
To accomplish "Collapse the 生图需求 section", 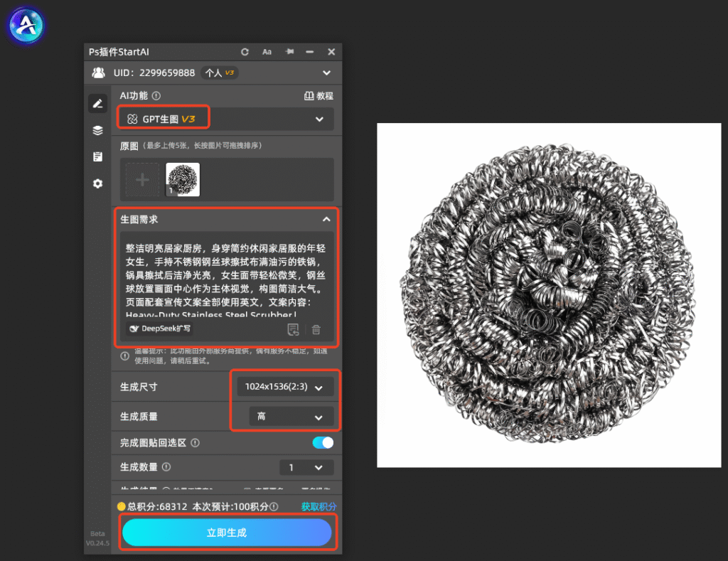I will pos(326,219).
